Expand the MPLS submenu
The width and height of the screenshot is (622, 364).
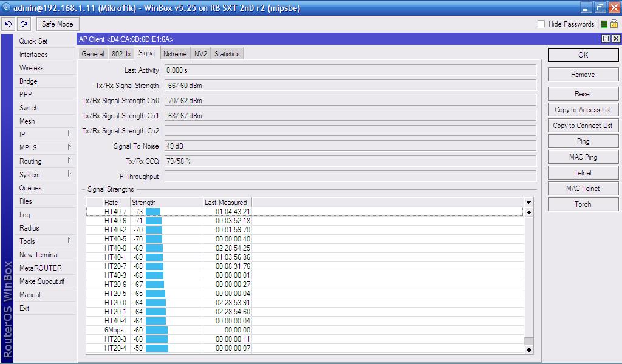[69, 147]
